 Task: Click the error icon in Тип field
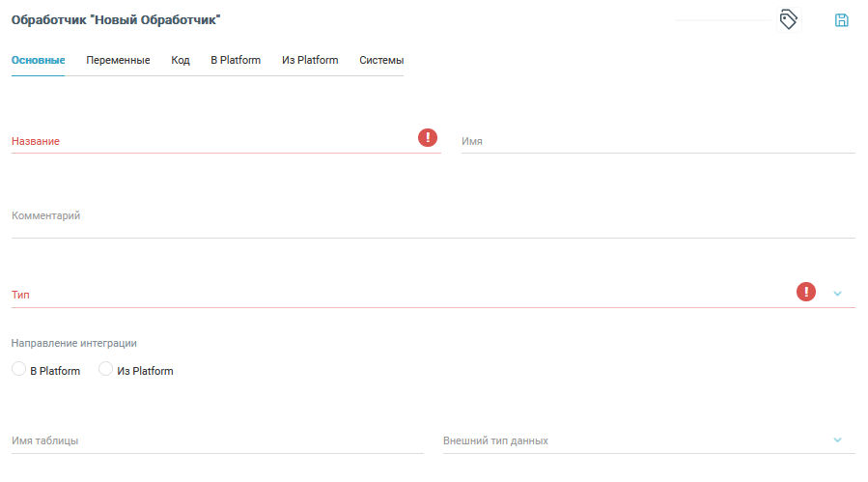pos(805,292)
